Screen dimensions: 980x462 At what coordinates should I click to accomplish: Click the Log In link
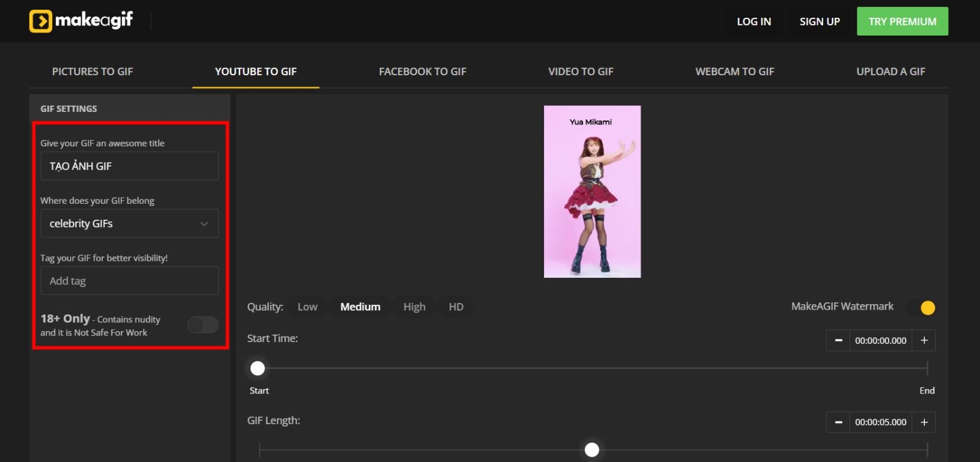pos(753,21)
